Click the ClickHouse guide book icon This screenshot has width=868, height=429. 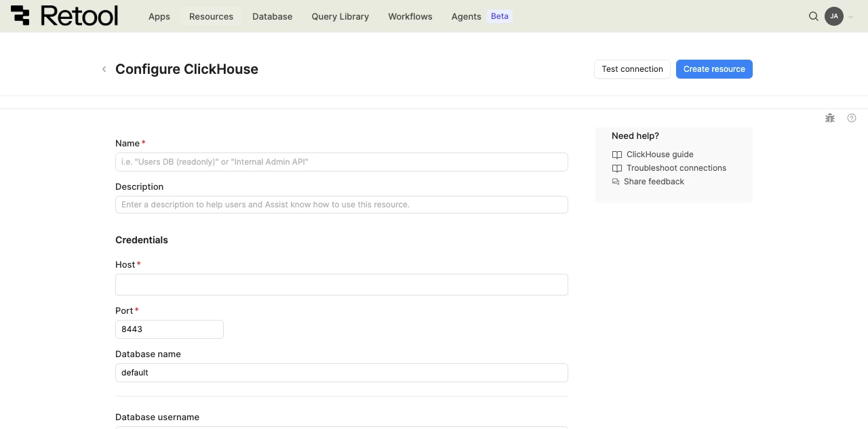click(x=616, y=155)
